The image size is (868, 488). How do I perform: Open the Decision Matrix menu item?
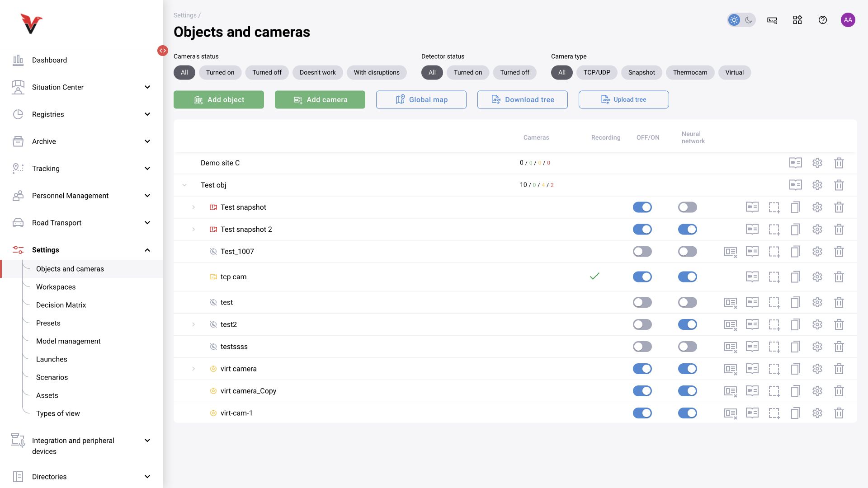(x=61, y=305)
